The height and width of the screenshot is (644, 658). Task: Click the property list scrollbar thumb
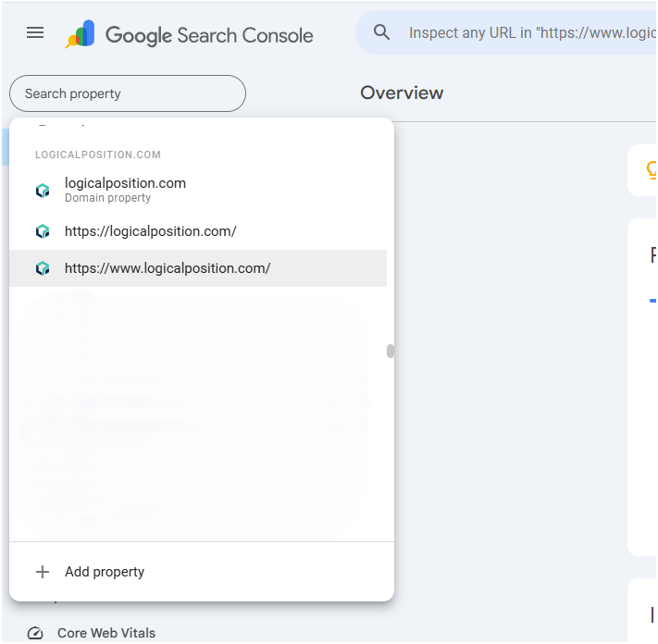[x=391, y=351]
